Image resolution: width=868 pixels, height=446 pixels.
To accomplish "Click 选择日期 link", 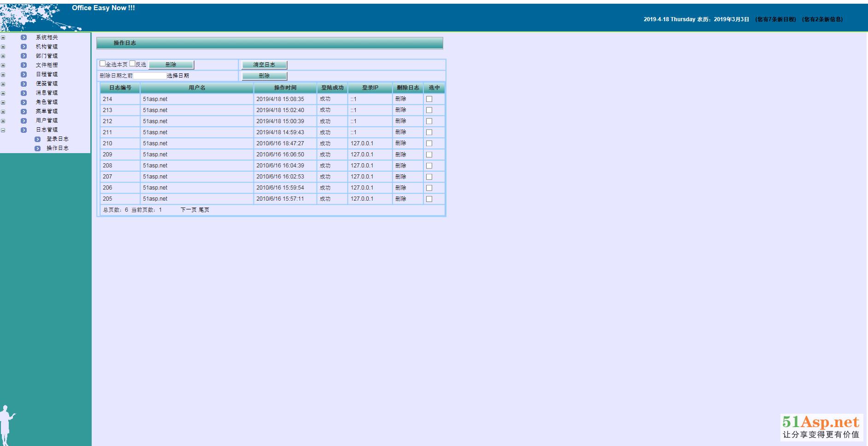I will coord(178,76).
